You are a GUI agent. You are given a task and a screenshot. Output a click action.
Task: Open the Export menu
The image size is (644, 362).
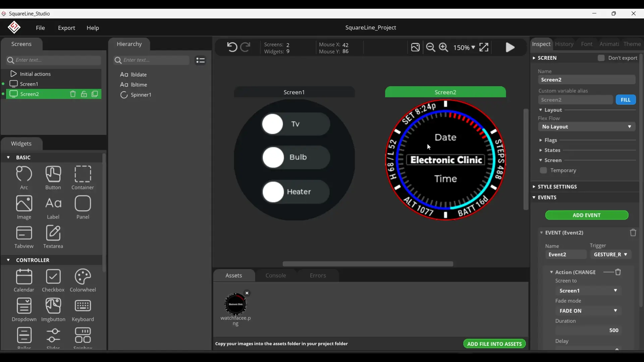pos(66,28)
